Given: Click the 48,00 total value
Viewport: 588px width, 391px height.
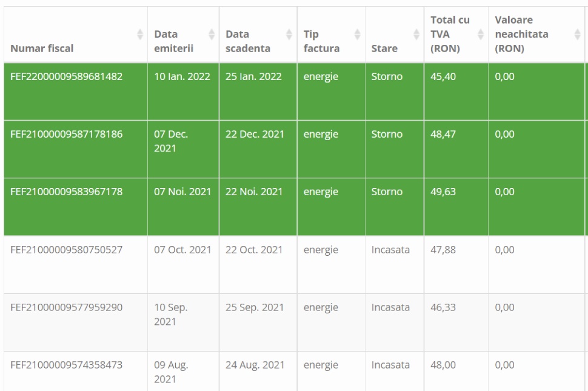Looking at the screenshot, I should pyautogui.click(x=443, y=366).
